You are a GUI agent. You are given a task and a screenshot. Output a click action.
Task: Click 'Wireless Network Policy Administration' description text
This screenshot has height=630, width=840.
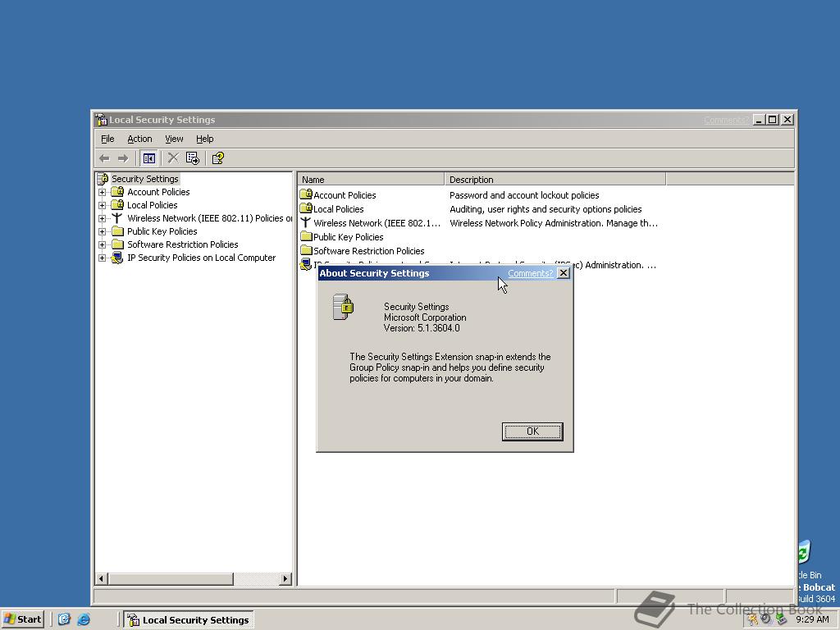click(x=554, y=223)
